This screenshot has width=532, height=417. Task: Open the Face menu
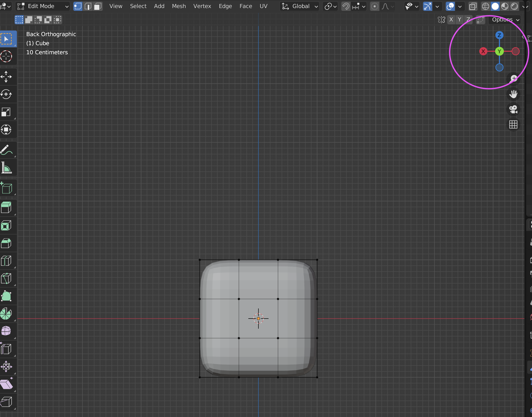click(x=246, y=6)
